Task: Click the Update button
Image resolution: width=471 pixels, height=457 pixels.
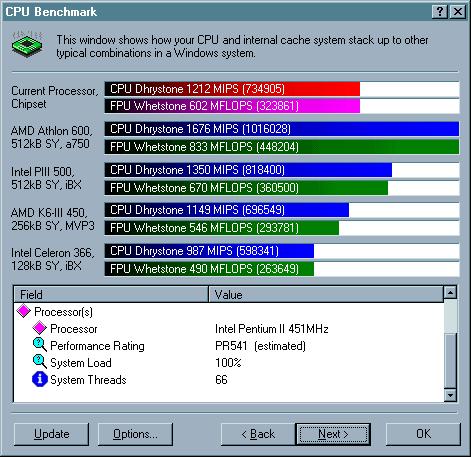Action: (52, 434)
